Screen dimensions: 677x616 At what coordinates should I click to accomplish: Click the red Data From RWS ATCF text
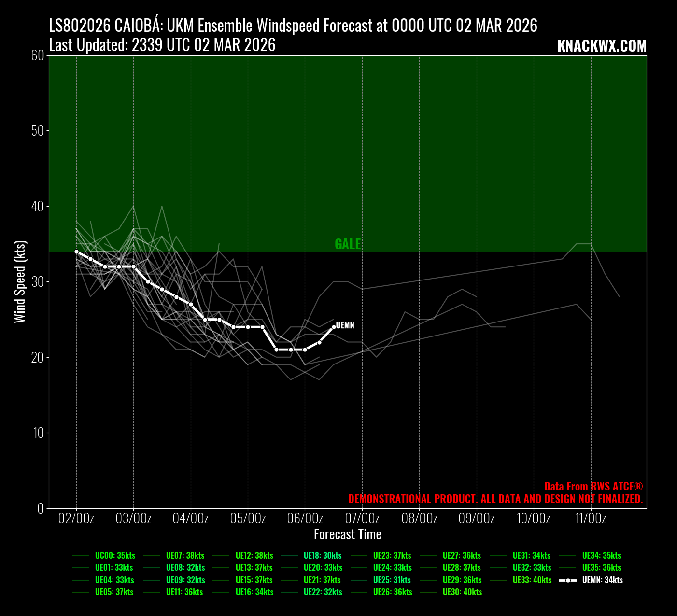click(x=593, y=486)
